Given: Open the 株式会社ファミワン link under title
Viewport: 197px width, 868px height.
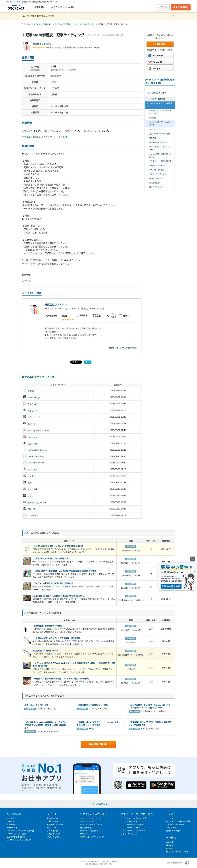Looking at the screenshot, I should [x=42, y=44].
